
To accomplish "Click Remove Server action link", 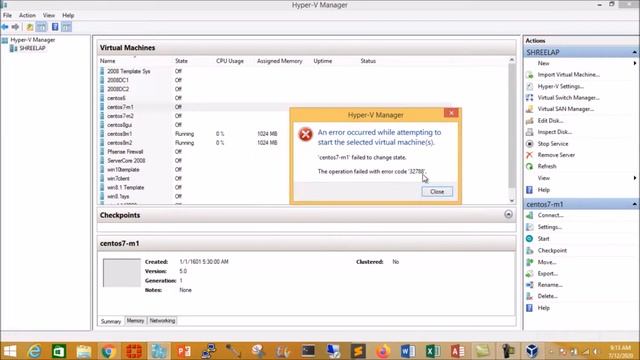I will (x=556, y=155).
